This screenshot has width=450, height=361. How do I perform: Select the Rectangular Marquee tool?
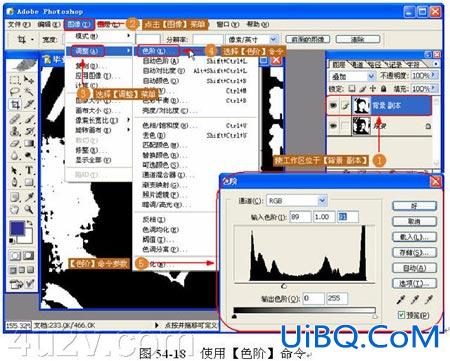15,80
